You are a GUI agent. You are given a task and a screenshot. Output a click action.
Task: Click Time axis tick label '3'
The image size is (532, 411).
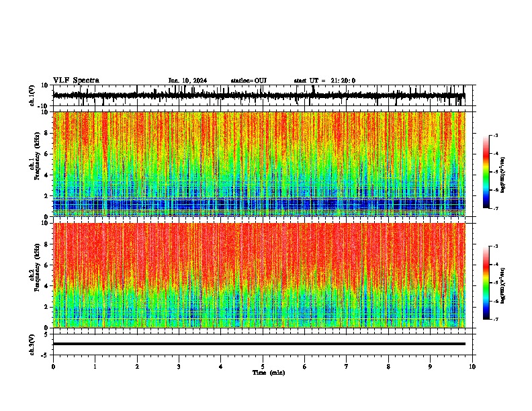[x=179, y=367]
